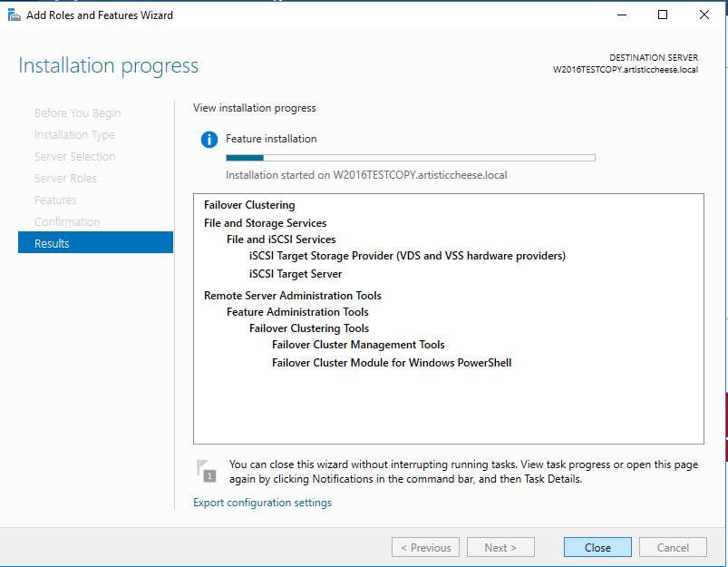Screen dimensions: 728x567
Task: Select the Confirmation step in sidebar
Action: [67, 221]
